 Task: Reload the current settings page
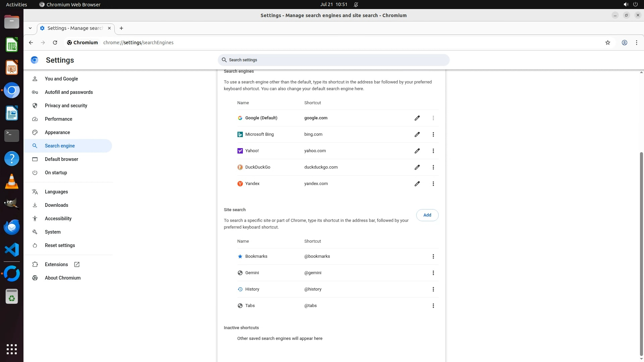point(55,43)
